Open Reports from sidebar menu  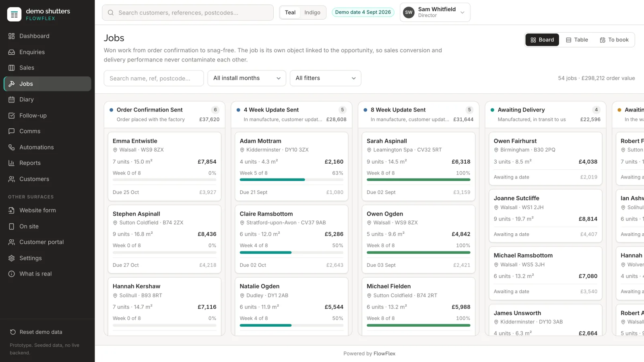[47, 163]
